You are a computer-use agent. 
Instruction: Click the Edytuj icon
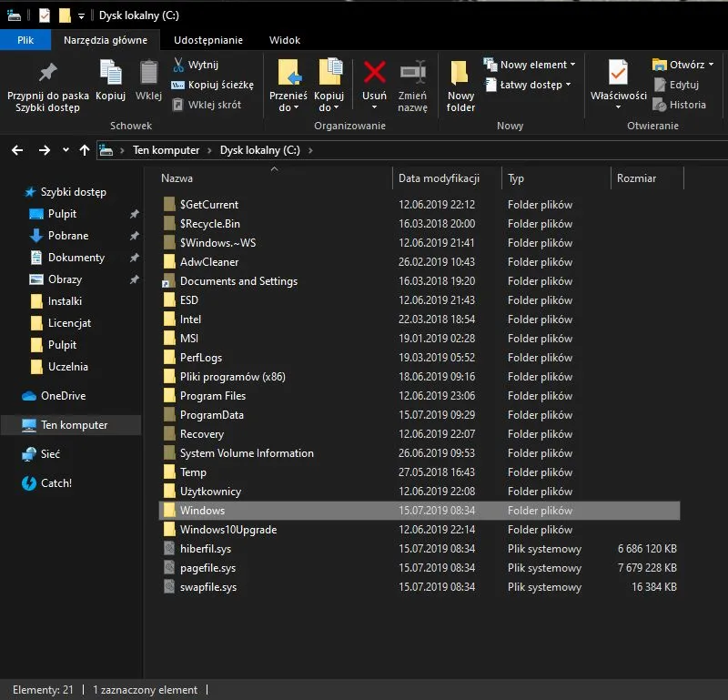point(679,84)
